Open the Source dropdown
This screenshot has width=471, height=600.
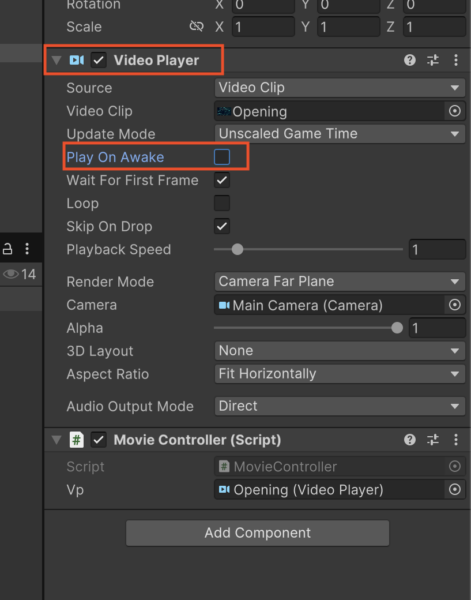340,88
